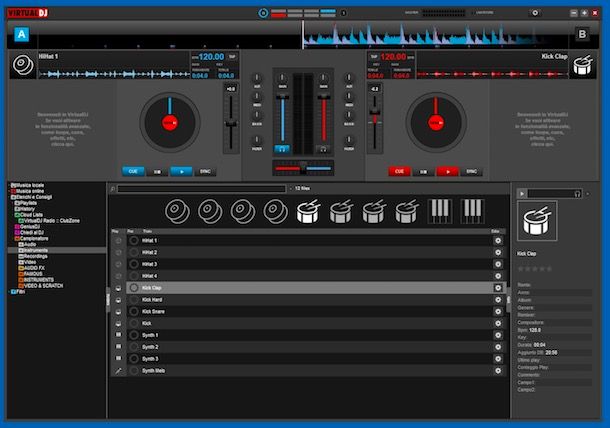Expand the Musica online tree node
Viewport: 610px width, 428px height.
click(10, 191)
